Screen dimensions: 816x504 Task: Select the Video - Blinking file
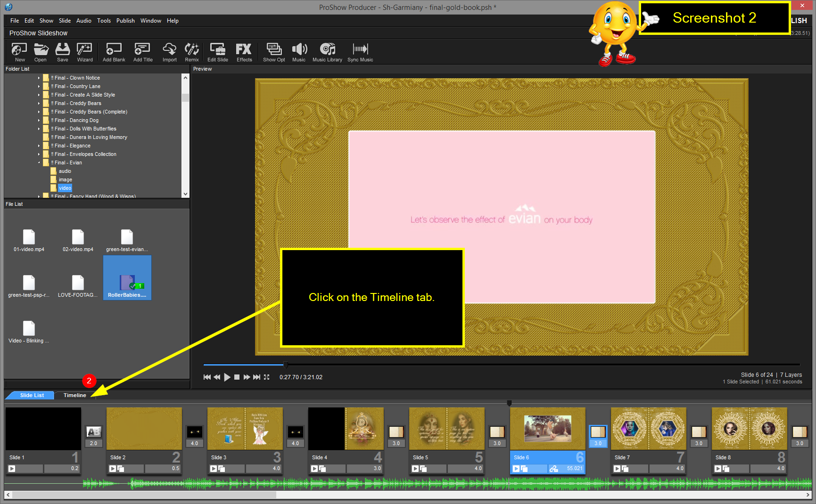pyautogui.click(x=29, y=332)
